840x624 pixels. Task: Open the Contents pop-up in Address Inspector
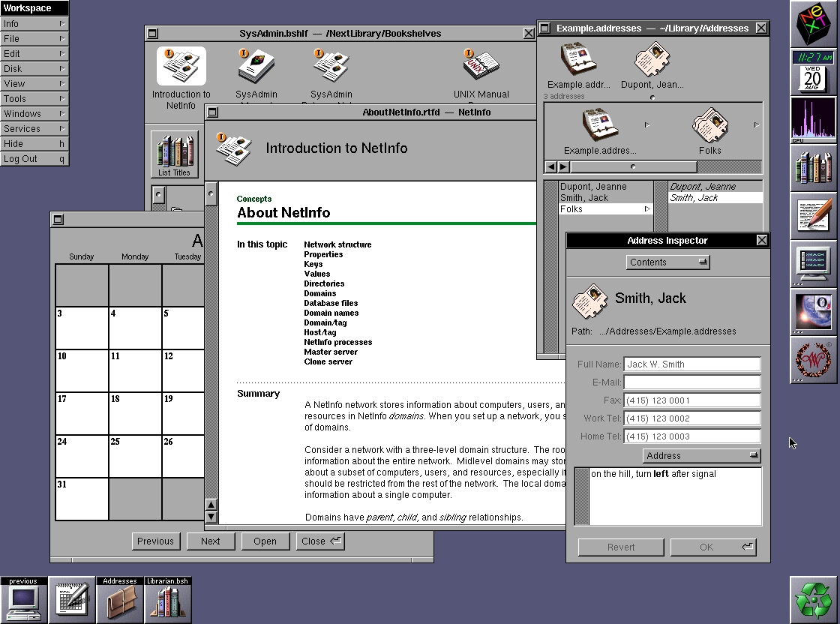click(667, 262)
